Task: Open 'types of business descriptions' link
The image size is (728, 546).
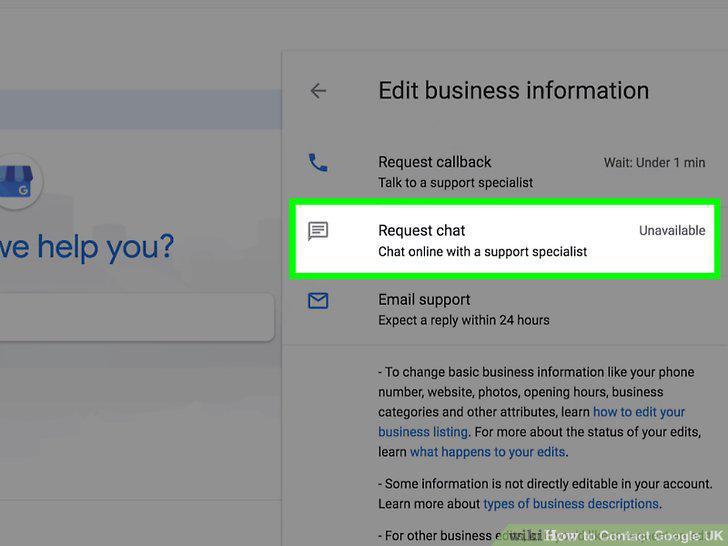Action: click(571, 504)
